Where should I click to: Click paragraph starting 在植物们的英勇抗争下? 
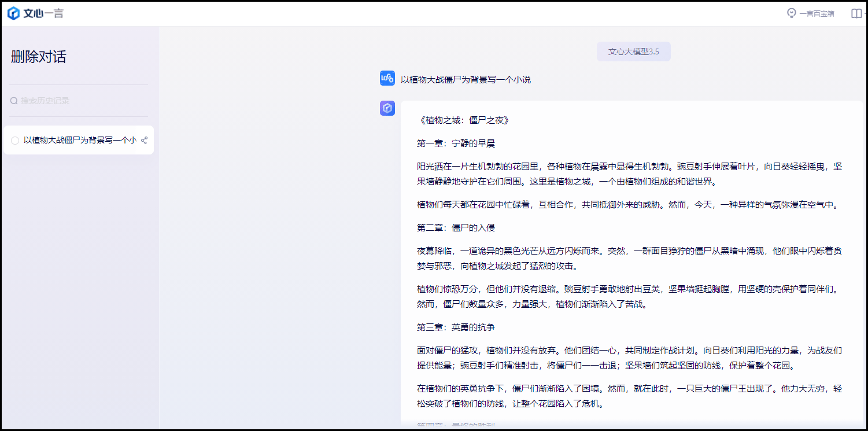(x=629, y=396)
